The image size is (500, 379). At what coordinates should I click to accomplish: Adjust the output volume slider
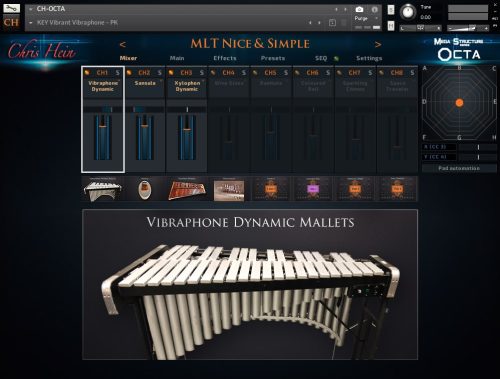click(x=468, y=28)
